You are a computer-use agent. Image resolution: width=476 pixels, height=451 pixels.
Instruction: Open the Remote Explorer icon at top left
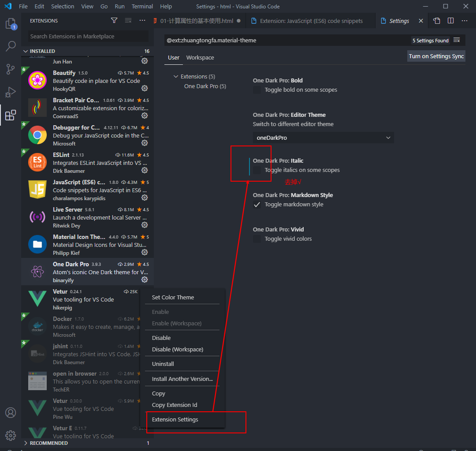[11, 24]
